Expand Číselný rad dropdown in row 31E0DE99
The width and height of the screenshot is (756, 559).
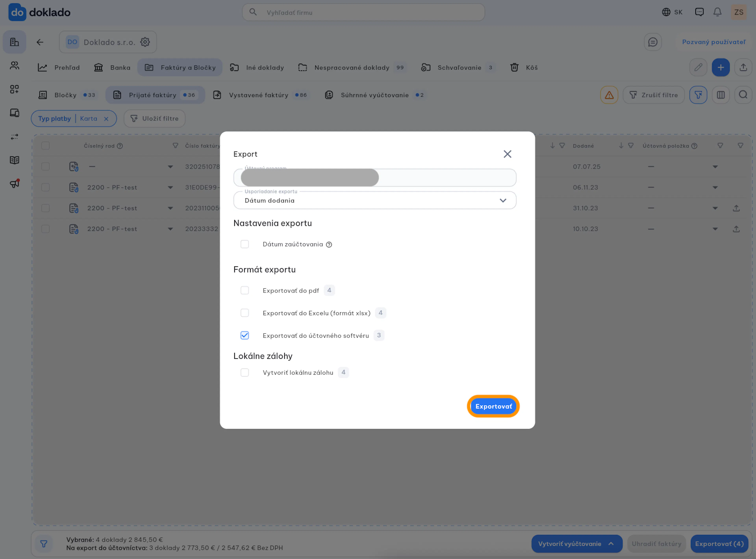[170, 188]
